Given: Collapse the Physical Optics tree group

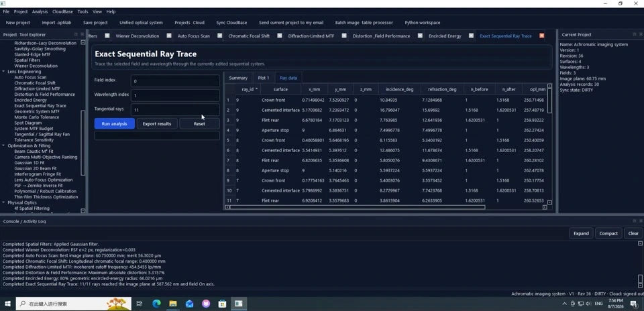Looking at the screenshot, I should [4, 202].
